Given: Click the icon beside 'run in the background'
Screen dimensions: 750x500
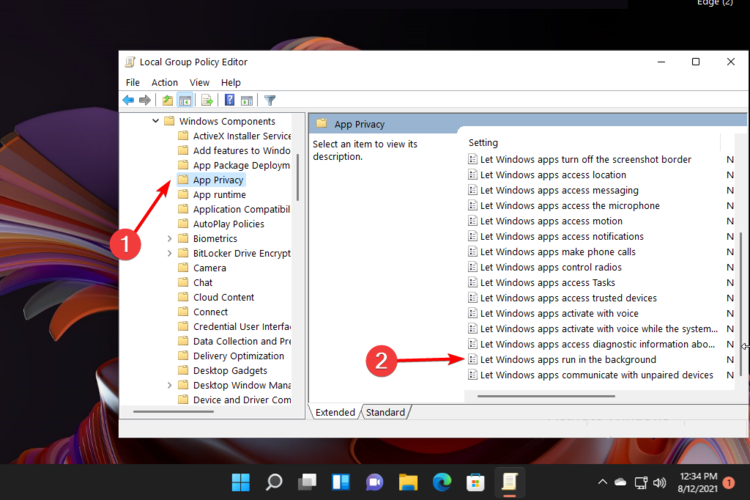Looking at the screenshot, I should (x=473, y=359).
